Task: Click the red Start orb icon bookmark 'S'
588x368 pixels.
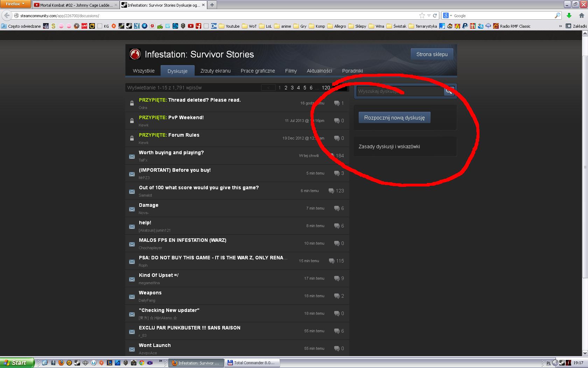Action: [x=53, y=26]
